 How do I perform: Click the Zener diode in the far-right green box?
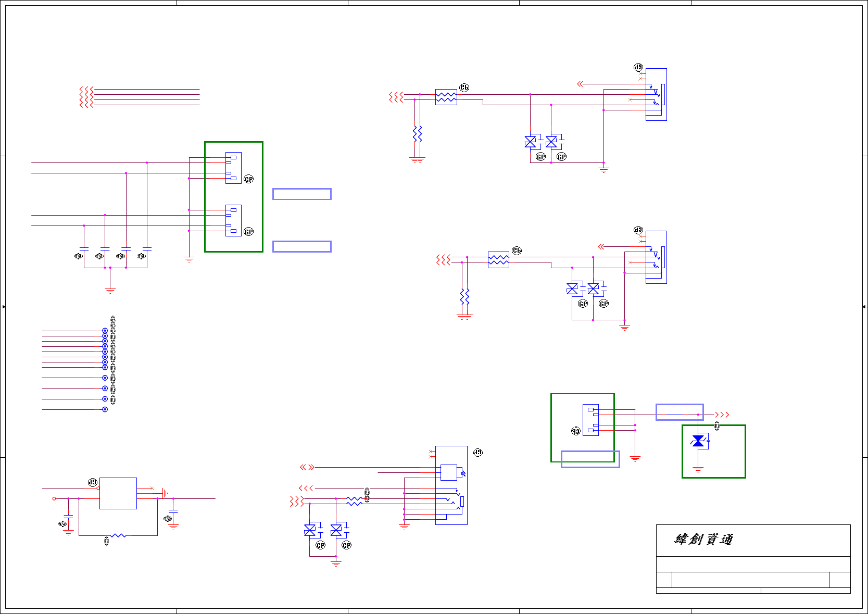tap(698, 441)
